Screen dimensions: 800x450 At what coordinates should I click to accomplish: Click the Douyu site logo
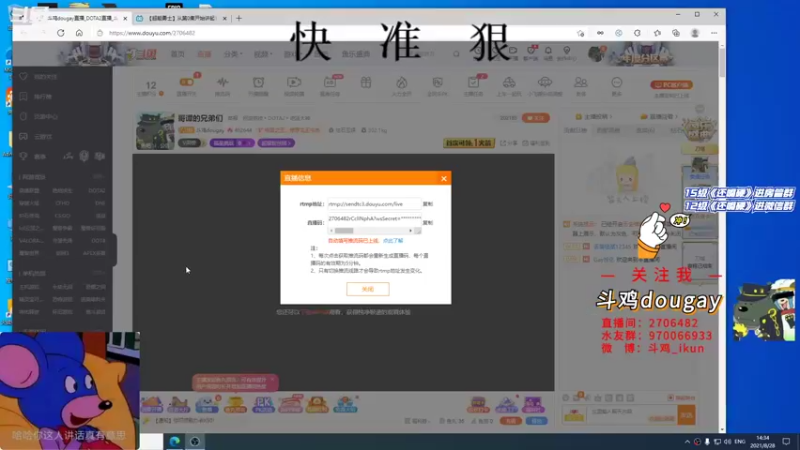point(141,54)
